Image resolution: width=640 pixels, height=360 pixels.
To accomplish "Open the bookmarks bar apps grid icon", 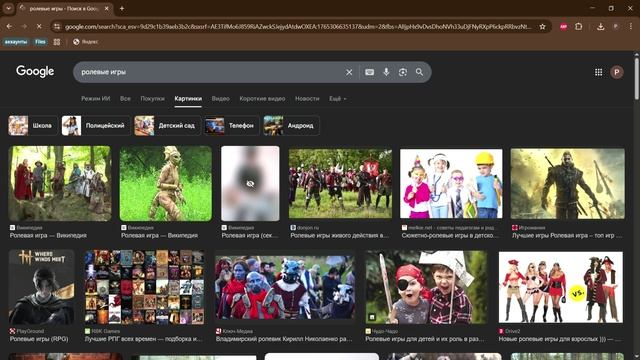I will (x=57, y=42).
